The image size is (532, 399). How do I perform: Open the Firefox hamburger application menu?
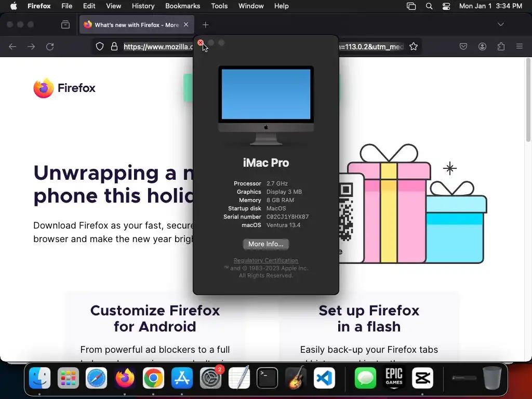(x=520, y=46)
